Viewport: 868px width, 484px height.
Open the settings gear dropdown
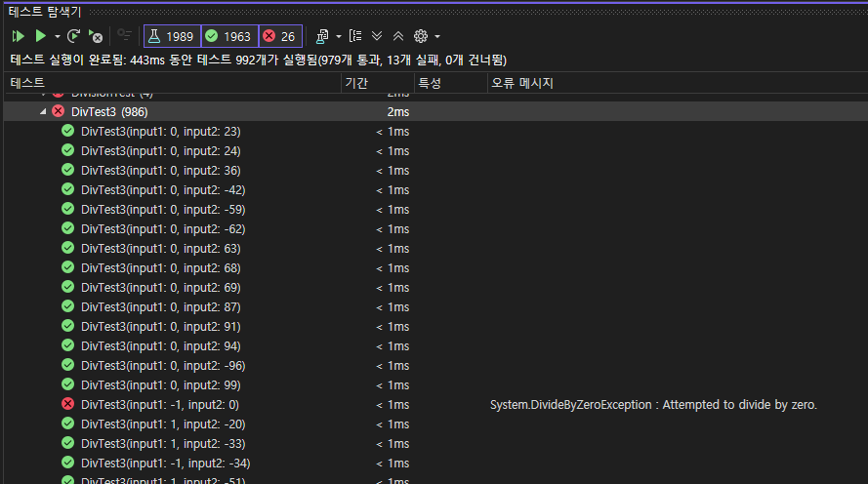[427, 36]
